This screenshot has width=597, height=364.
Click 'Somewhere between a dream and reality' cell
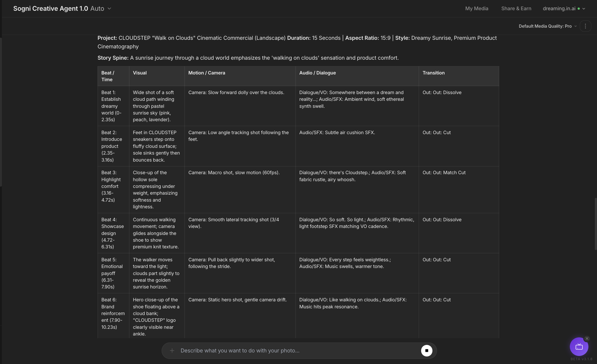(x=357, y=106)
